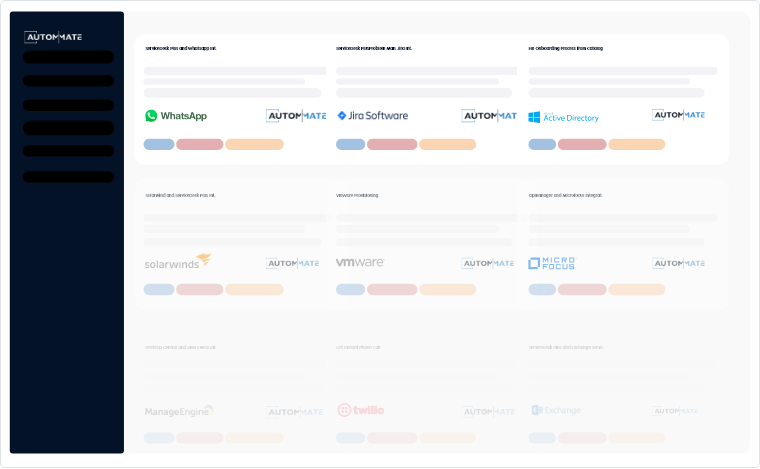Select the topmost black sidebar menu item
This screenshot has width=760, height=469.
(x=68, y=57)
